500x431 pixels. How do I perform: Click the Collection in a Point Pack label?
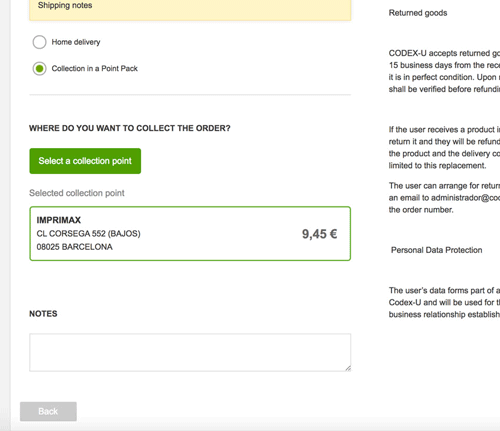(x=94, y=69)
